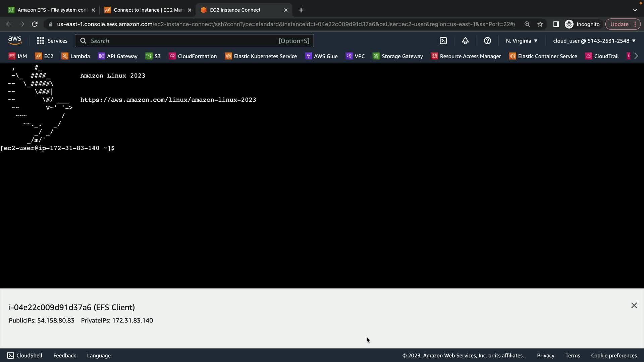Open CloudShell icon in top navigation bar
Image resolution: width=644 pixels, height=362 pixels.
click(443, 41)
